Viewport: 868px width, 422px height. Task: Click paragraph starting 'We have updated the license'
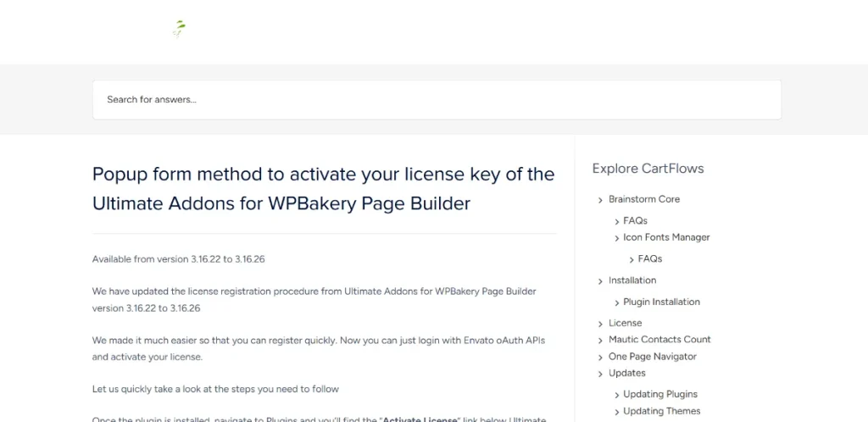tap(314, 300)
